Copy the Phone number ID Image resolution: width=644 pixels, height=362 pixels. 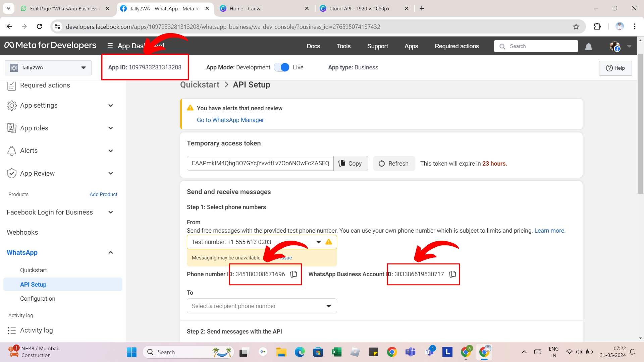click(293, 274)
